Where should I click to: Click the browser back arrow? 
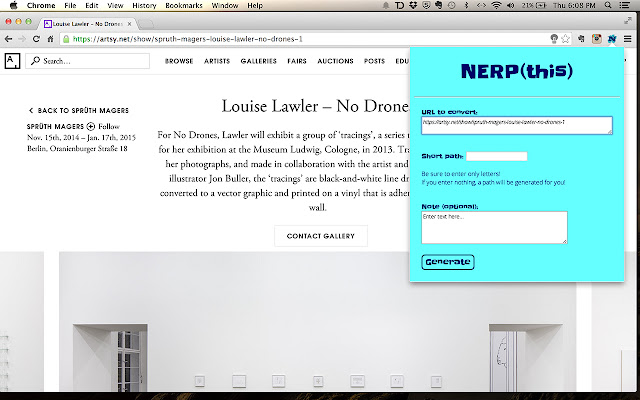coord(8,39)
